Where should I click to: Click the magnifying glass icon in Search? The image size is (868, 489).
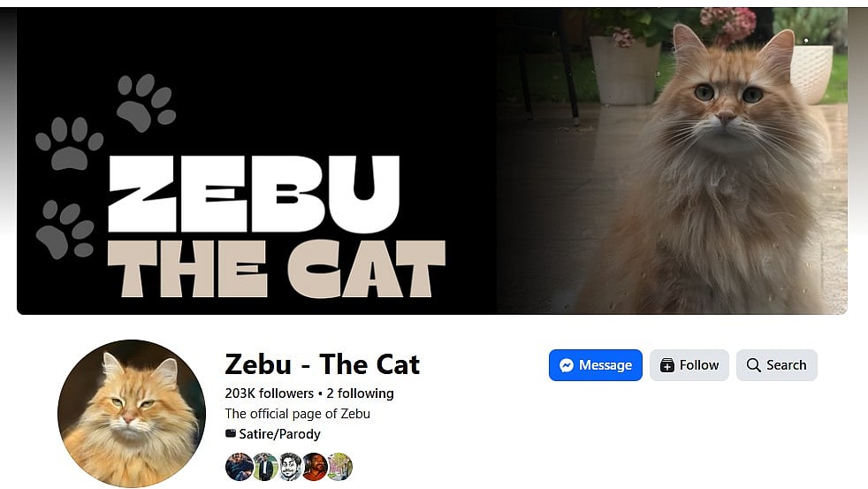pos(753,365)
